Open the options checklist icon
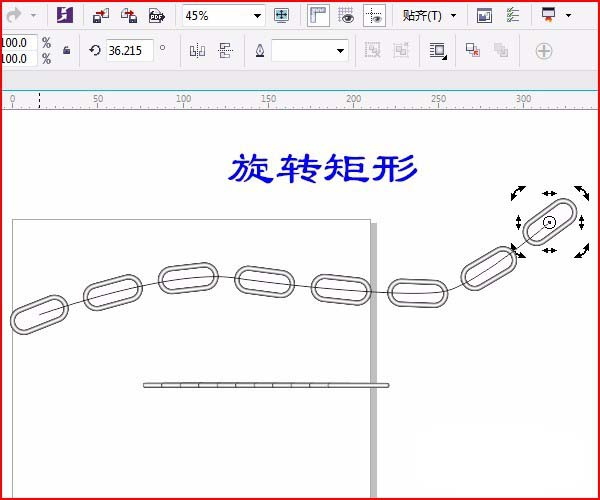This screenshot has height=500, width=600. 512,15
